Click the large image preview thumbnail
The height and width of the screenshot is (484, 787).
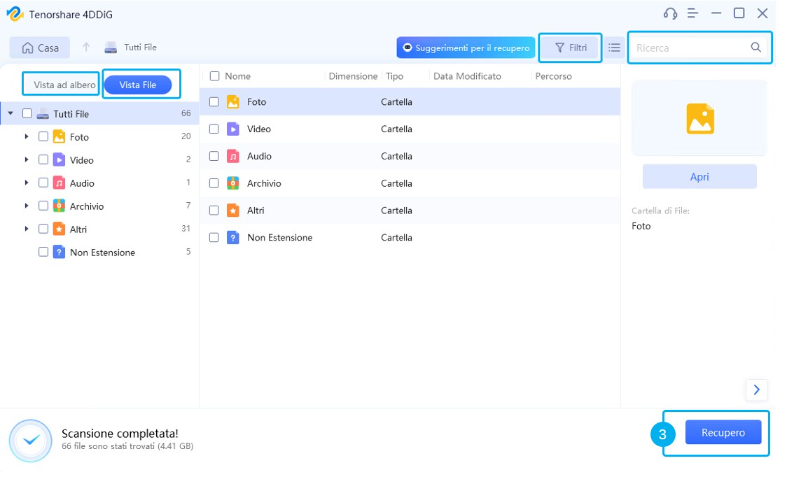point(700,119)
